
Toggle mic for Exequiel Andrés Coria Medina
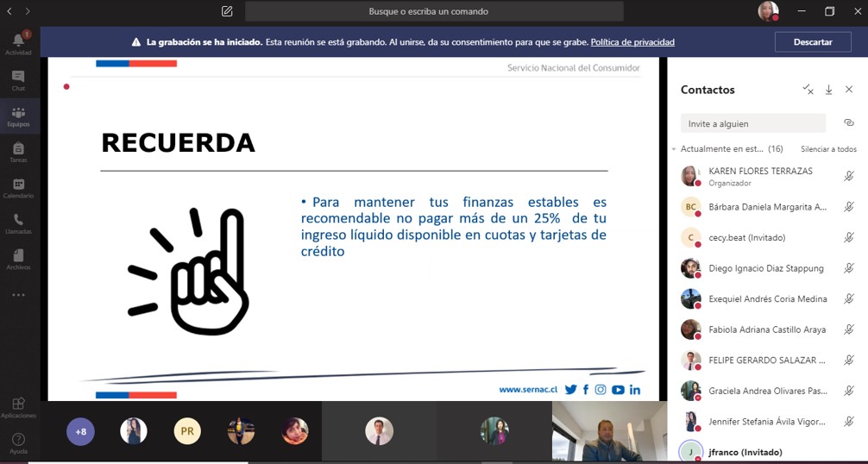(849, 298)
